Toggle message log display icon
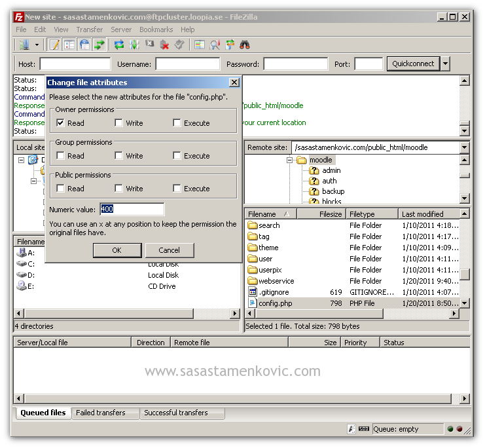The height and width of the screenshot is (448, 485). 54,45
